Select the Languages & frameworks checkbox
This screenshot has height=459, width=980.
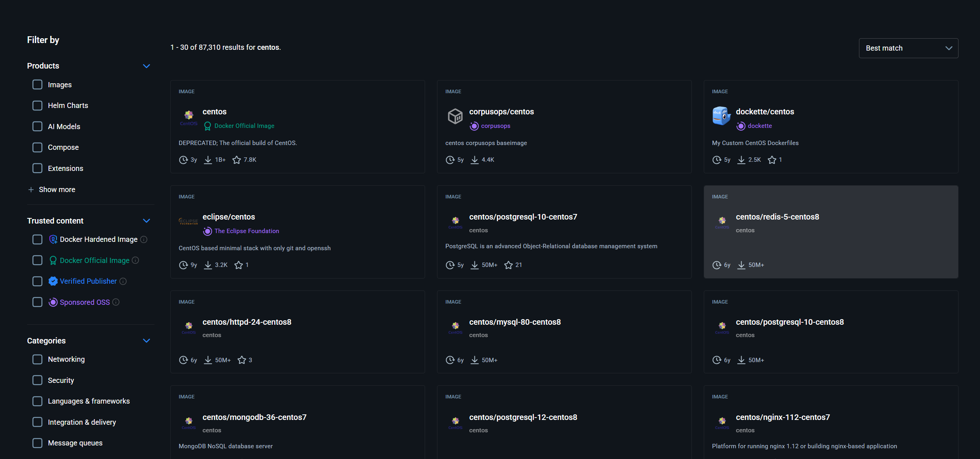pyautogui.click(x=37, y=401)
